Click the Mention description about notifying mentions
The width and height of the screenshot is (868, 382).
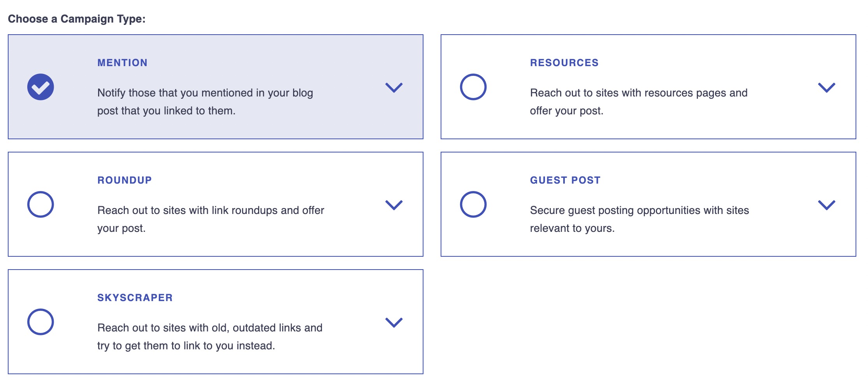tap(205, 102)
